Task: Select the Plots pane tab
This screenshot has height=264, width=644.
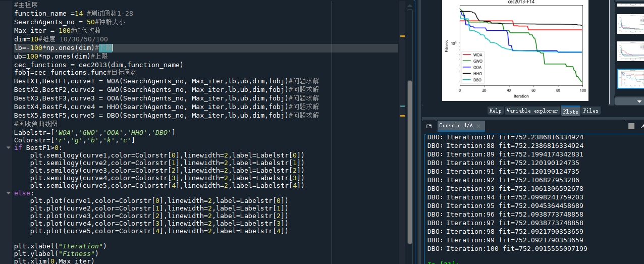Action: pyautogui.click(x=570, y=111)
